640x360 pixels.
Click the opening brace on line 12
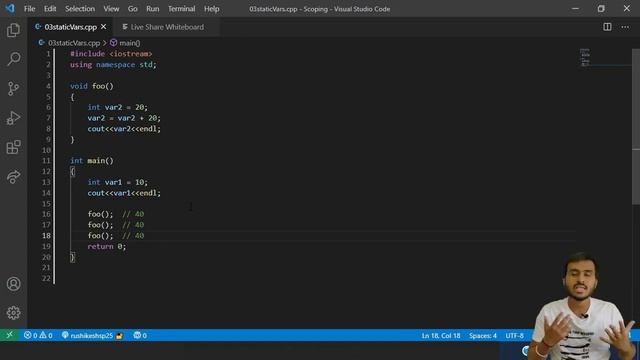(x=72, y=171)
